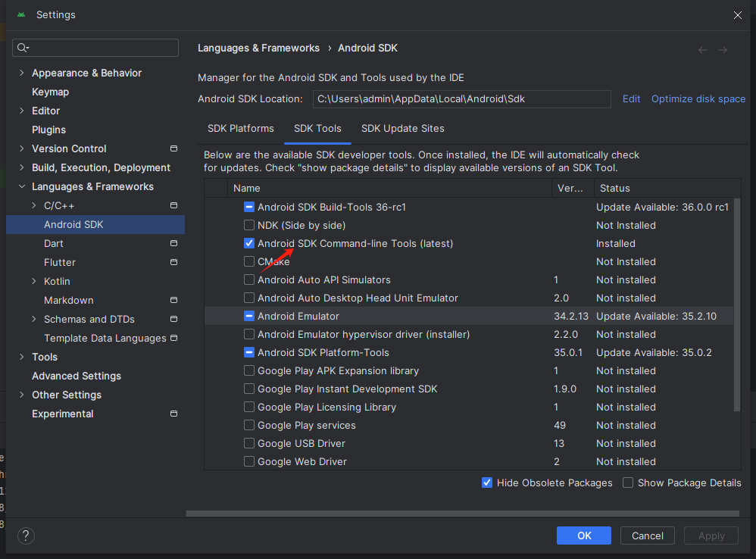Expand Version Control section
756x559 pixels.
pyautogui.click(x=21, y=148)
